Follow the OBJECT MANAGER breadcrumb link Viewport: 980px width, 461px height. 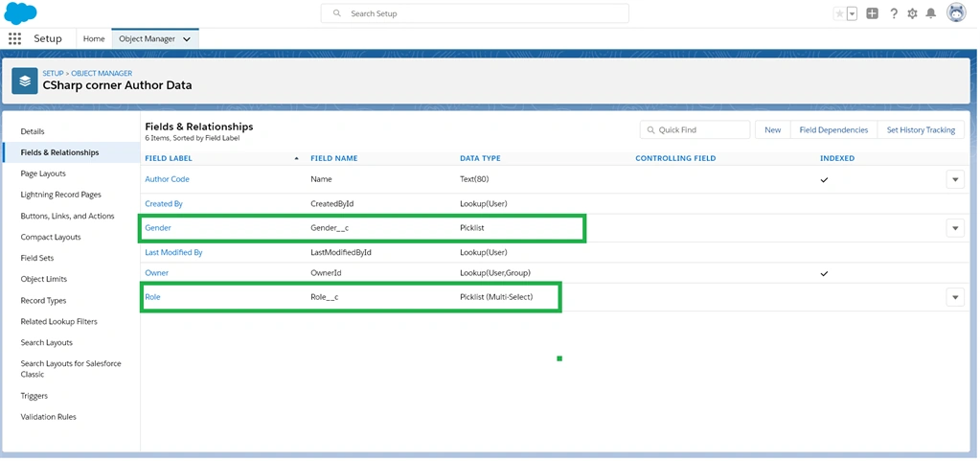102,73
